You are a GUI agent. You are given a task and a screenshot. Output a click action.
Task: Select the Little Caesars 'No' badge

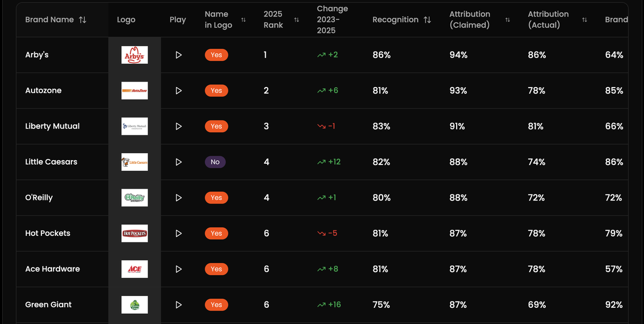(215, 162)
